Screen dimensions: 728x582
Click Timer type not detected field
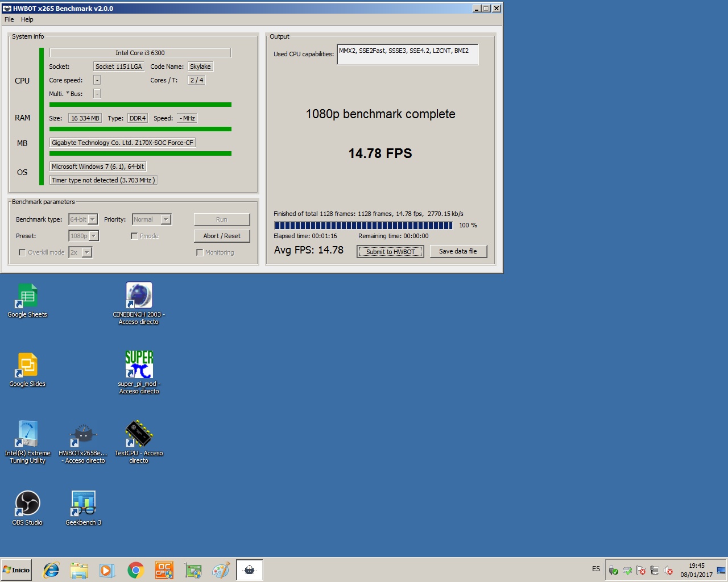pyautogui.click(x=103, y=180)
